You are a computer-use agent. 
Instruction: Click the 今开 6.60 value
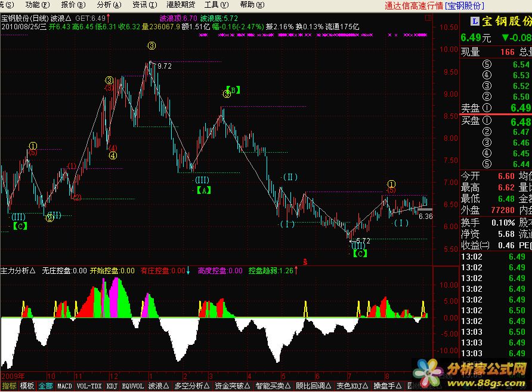coord(506,176)
